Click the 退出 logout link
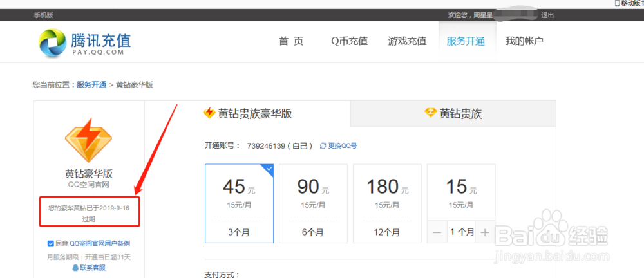This screenshot has height=278, width=644. pos(547,15)
